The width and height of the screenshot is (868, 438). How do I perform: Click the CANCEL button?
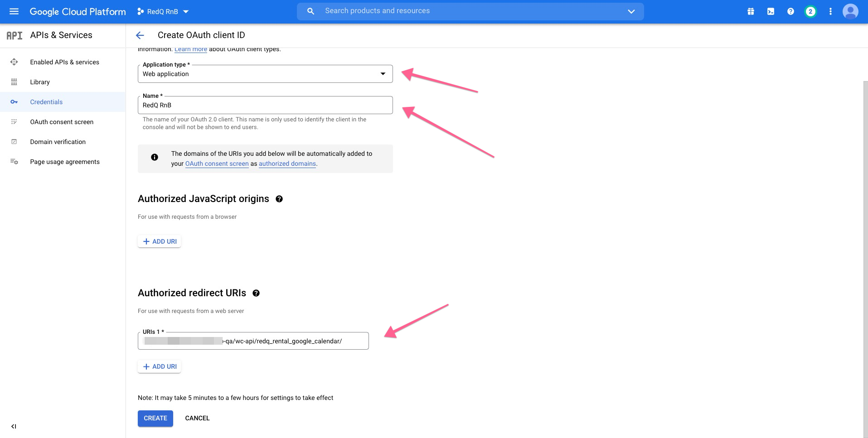[197, 418]
